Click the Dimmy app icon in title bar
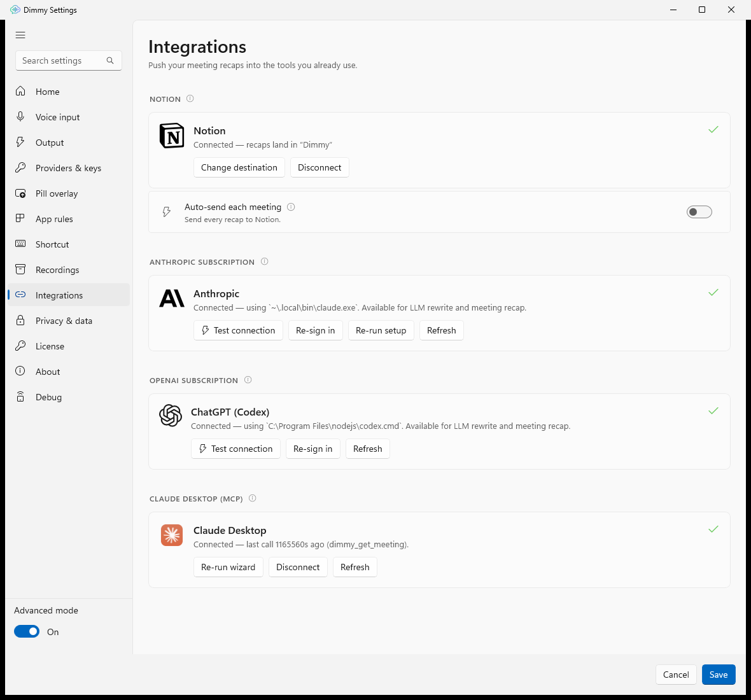Image resolution: width=751 pixels, height=700 pixels. click(15, 10)
